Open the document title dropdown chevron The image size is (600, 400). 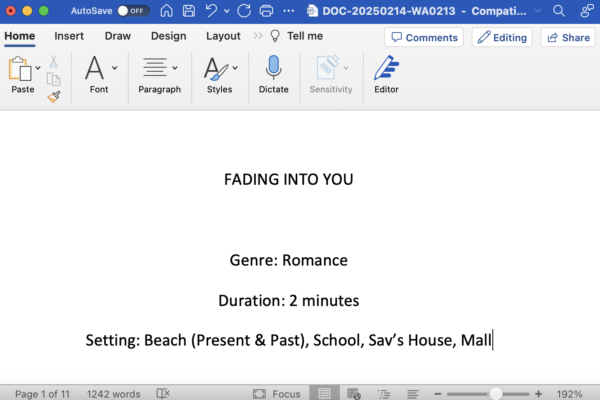pyautogui.click(x=538, y=11)
